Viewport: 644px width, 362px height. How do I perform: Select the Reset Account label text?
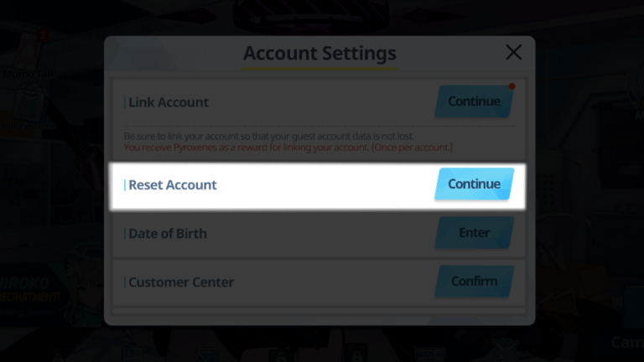172,185
